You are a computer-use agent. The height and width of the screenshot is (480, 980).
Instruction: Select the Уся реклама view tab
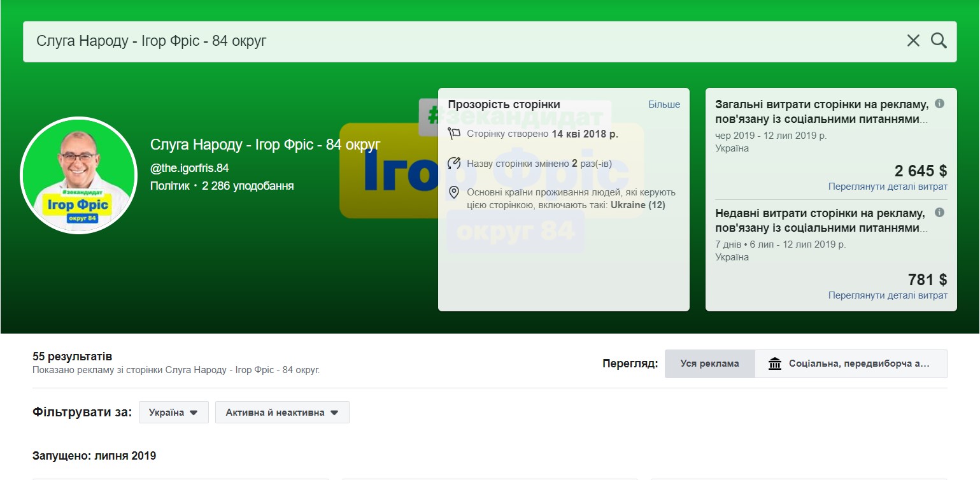click(x=709, y=364)
